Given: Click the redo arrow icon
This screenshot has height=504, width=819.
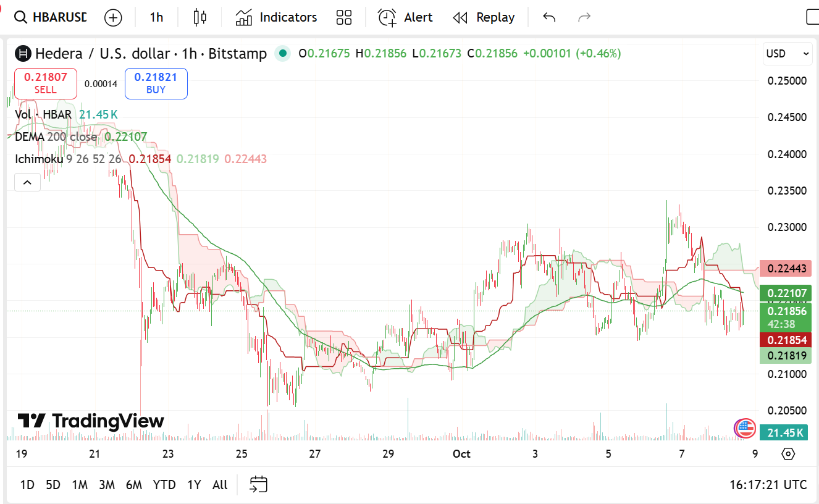Looking at the screenshot, I should click(x=584, y=17).
